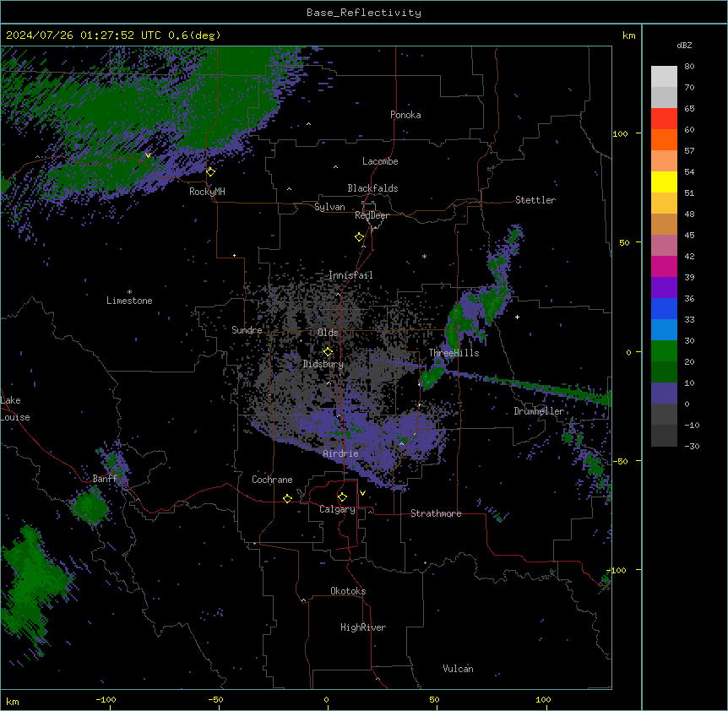This screenshot has width=728, height=711.
Task: Click the darkest gray swatch between -10 and -30
Action: click(664, 436)
